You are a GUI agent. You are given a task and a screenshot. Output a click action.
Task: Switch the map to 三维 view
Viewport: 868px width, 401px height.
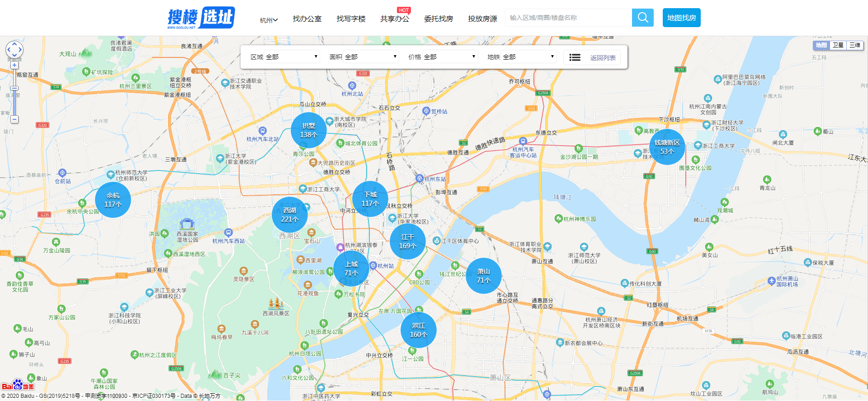[x=854, y=45]
